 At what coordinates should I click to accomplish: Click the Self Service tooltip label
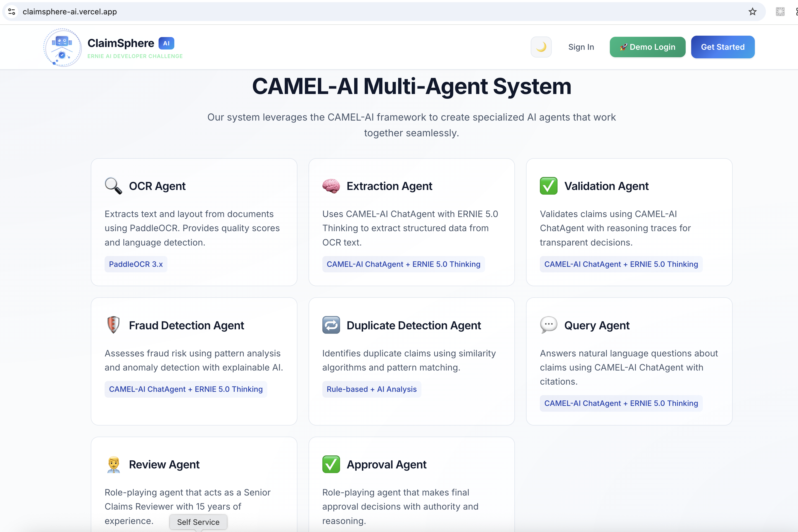pos(198,522)
